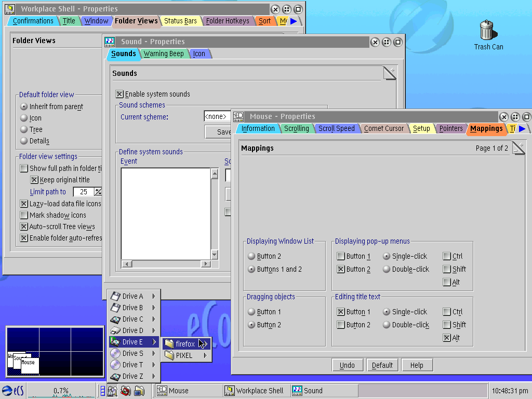Click the Drive S CD icon in menu
Image resolution: width=532 pixels, height=399 pixels.
point(115,353)
